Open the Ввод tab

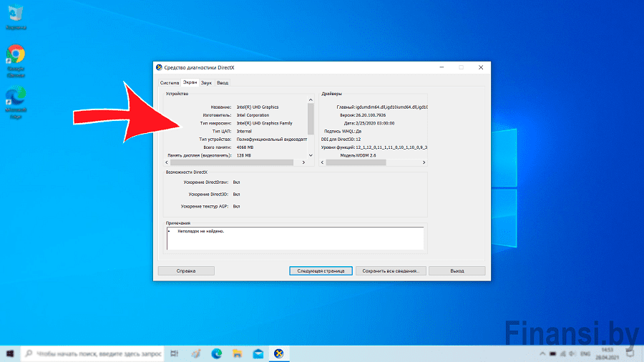point(223,83)
